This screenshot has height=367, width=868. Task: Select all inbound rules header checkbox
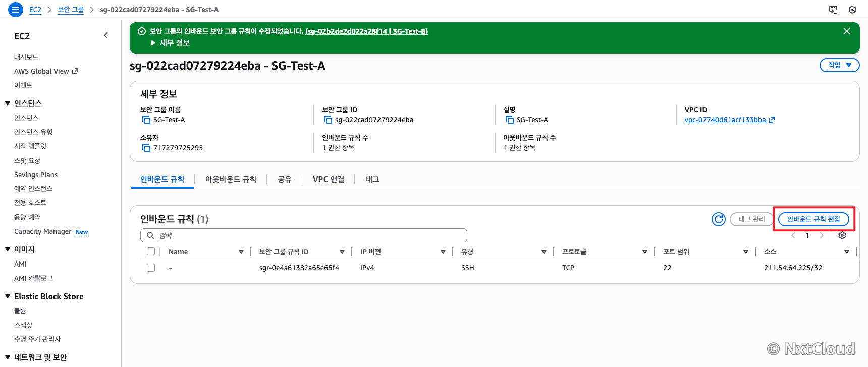(x=151, y=251)
